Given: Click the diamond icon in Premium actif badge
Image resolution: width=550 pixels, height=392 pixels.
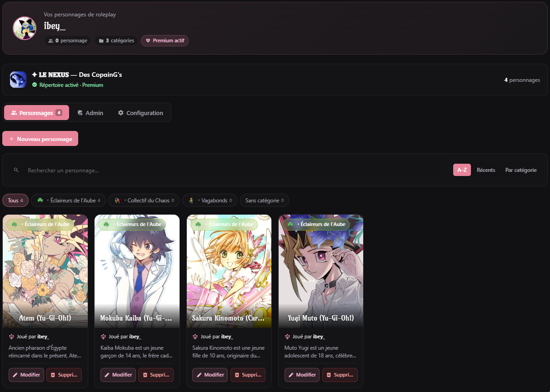Looking at the screenshot, I should pos(148,40).
